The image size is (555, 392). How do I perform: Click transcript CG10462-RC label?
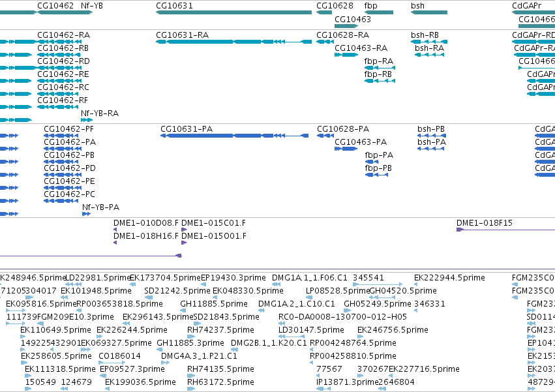click(x=63, y=87)
